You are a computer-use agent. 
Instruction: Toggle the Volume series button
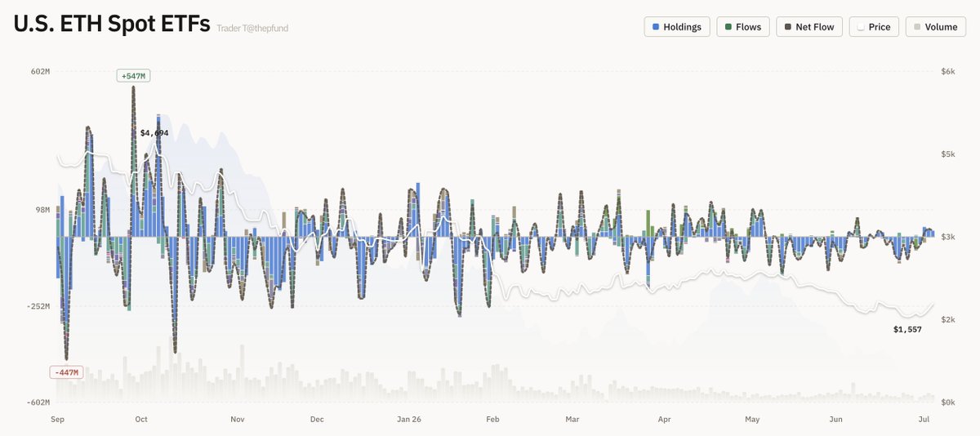point(935,27)
